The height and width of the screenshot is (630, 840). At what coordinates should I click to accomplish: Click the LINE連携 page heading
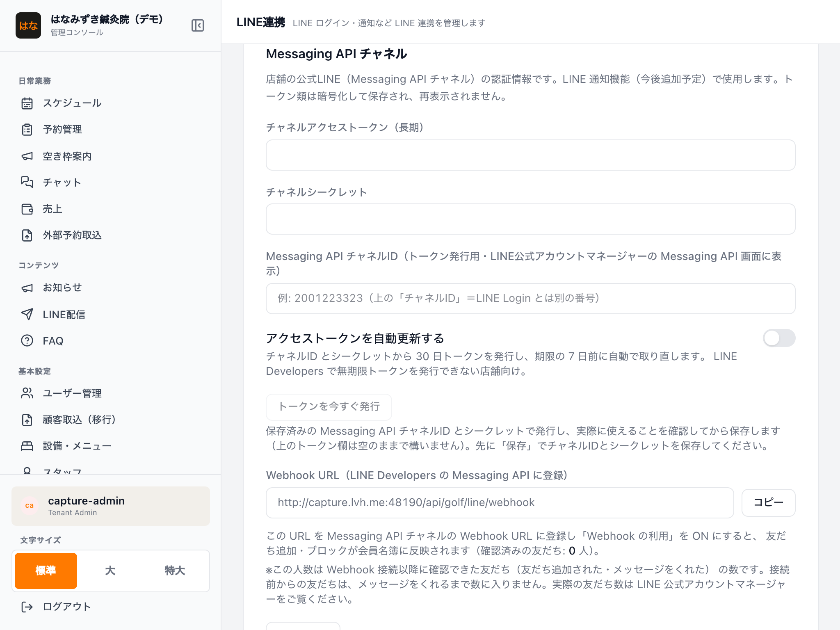click(x=261, y=22)
